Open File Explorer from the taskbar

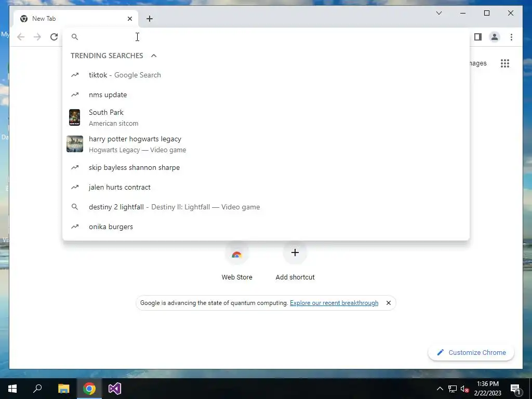pos(63,389)
